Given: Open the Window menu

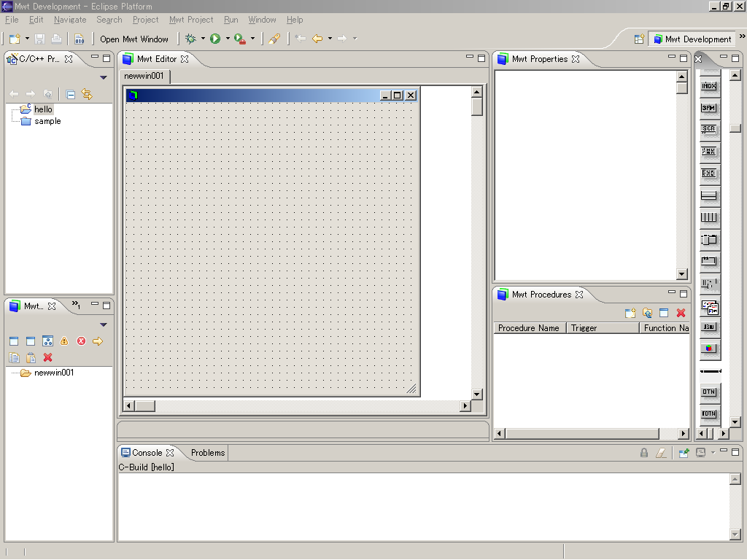Looking at the screenshot, I should click(262, 20).
